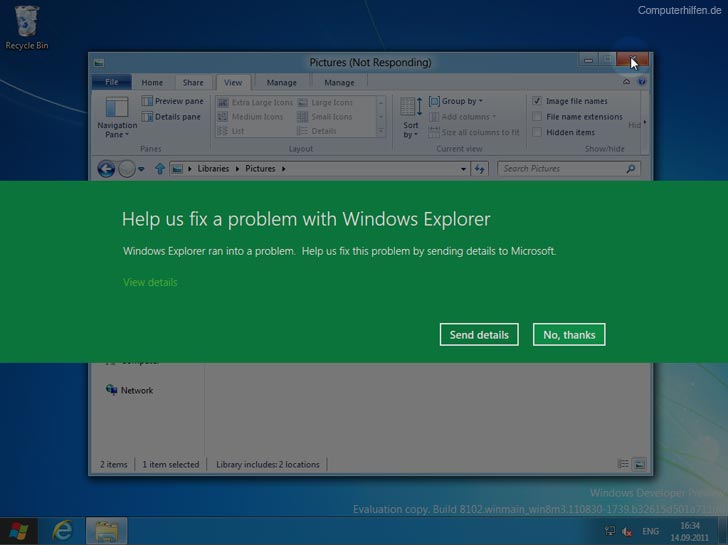Viewport: 728px width, 545px height.
Task: Click the window system menu icon in title bar
Action: pyautogui.click(x=98, y=63)
